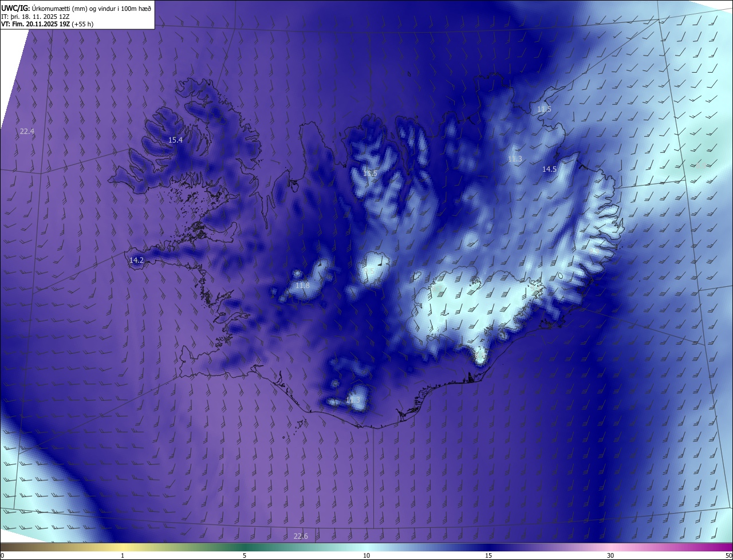Viewport: 733px width, 560px height.
Task: Click the '0' tick on the color scale
Action: click(x=2, y=555)
